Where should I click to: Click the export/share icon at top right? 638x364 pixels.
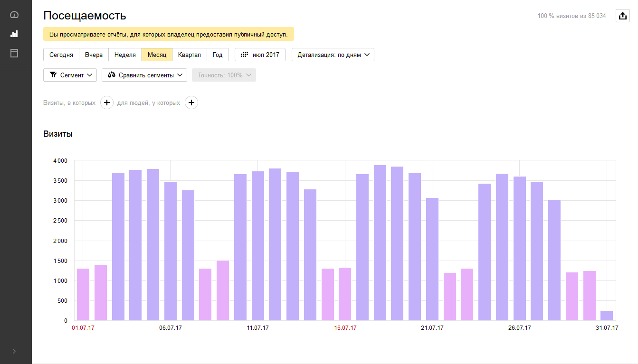[x=622, y=16]
